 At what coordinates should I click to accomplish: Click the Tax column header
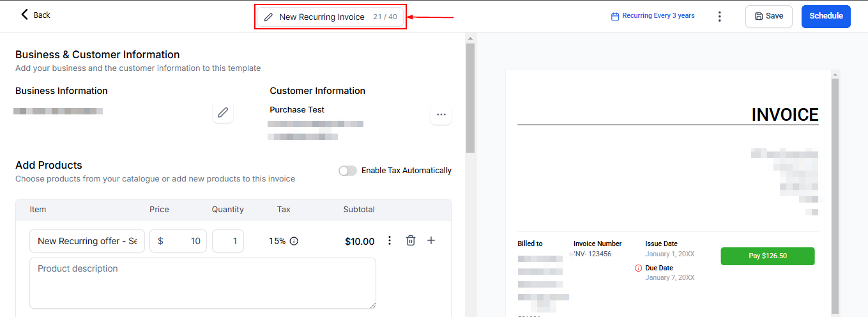coord(284,210)
